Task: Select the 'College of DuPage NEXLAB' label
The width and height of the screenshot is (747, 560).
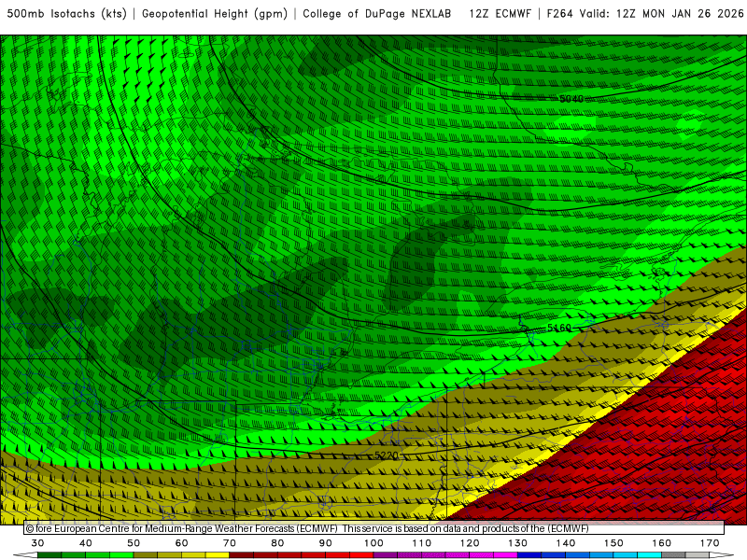Action: coord(377,14)
